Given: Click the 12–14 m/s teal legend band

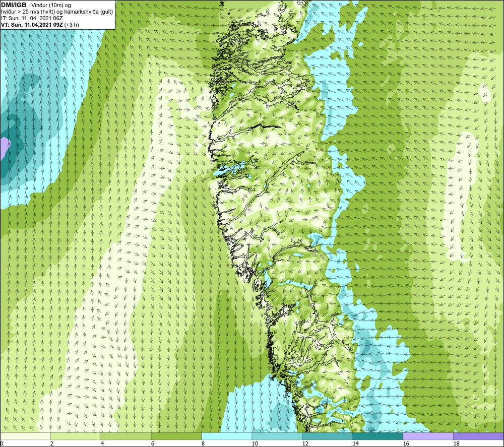Looking at the screenshot, I should 327,436.
